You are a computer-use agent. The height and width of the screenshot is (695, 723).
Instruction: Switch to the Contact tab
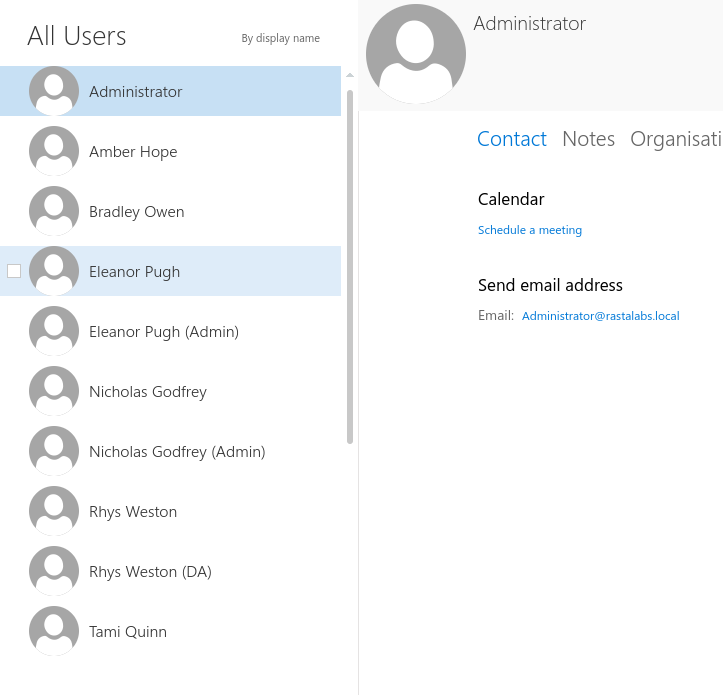[512, 139]
